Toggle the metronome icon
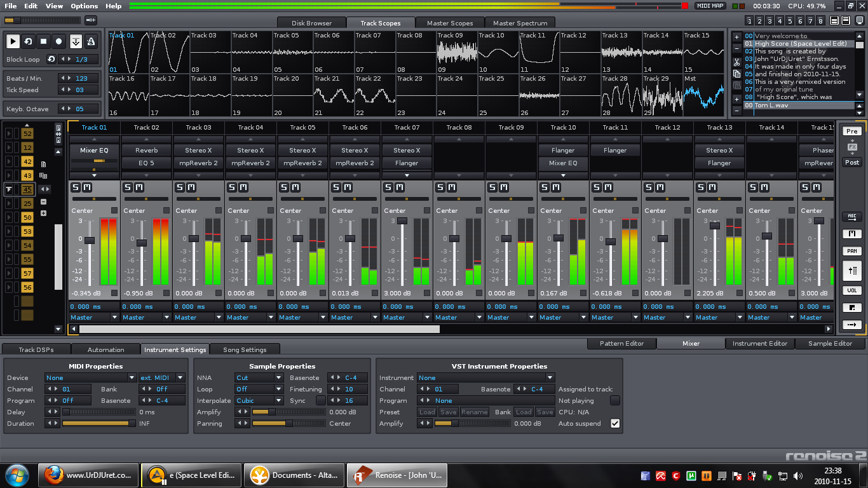 click(x=91, y=41)
